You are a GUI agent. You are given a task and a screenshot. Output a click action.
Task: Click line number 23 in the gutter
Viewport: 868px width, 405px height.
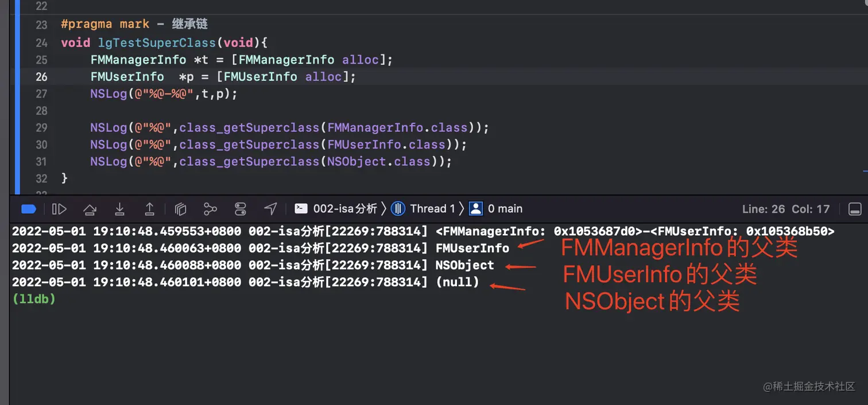click(41, 25)
